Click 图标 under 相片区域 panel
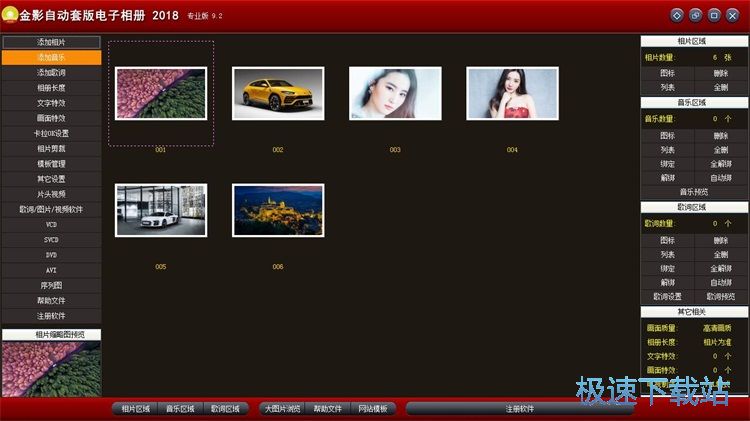The height and width of the screenshot is (421, 750). click(667, 73)
